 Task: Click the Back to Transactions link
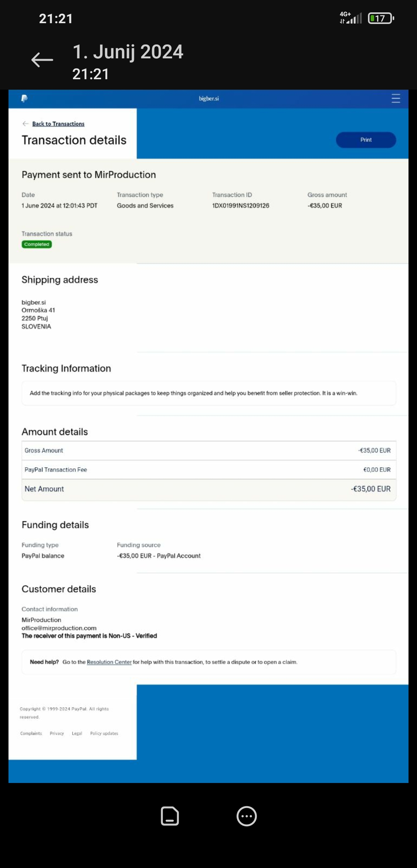click(58, 124)
